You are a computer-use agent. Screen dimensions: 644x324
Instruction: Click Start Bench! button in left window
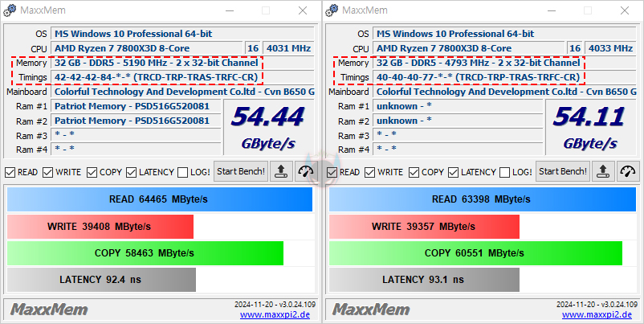pos(241,171)
